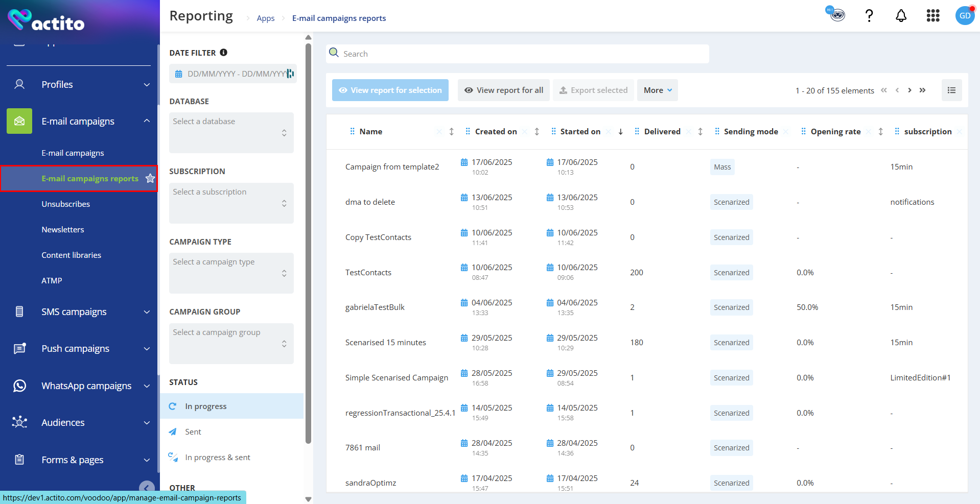The height and width of the screenshot is (504, 980).
Task: Open the GD user avatar
Action: coord(965,15)
